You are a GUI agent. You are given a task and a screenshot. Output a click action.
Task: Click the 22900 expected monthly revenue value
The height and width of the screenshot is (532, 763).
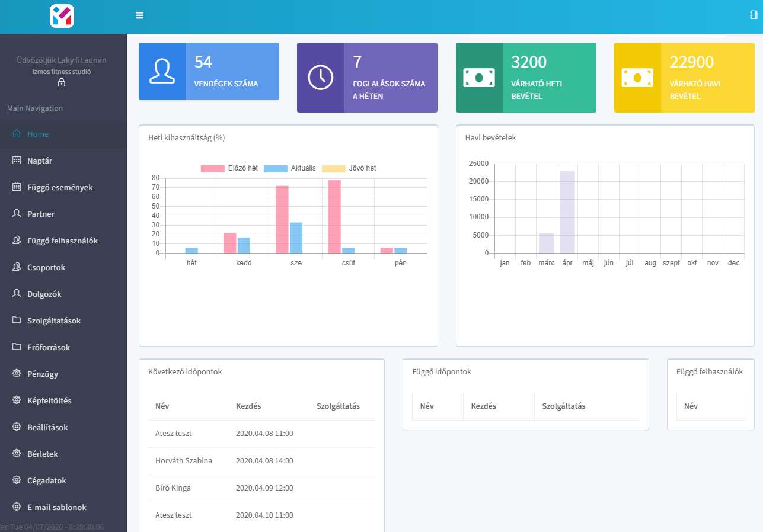click(692, 62)
